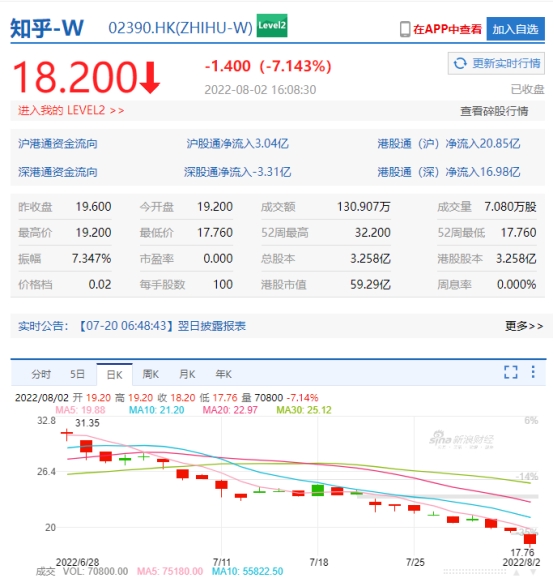The image size is (554, 578).
Task: Click the volume MA5: 75180.00 label
Action: [170, 571]
